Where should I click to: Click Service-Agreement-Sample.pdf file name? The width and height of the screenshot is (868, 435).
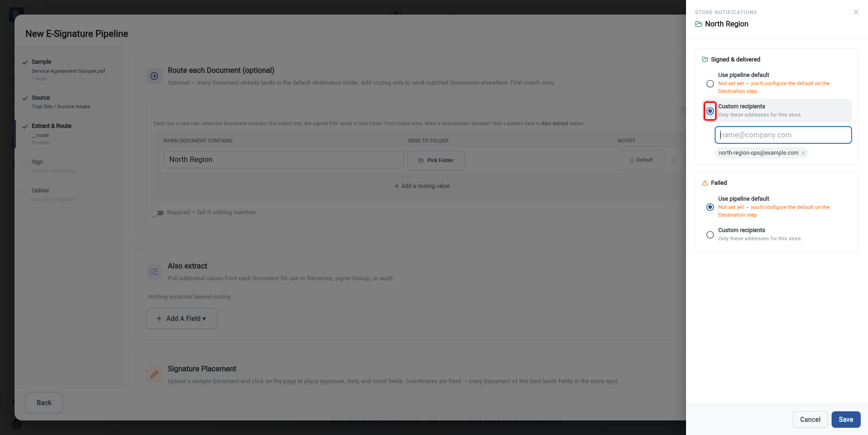(x=68, y=71)
